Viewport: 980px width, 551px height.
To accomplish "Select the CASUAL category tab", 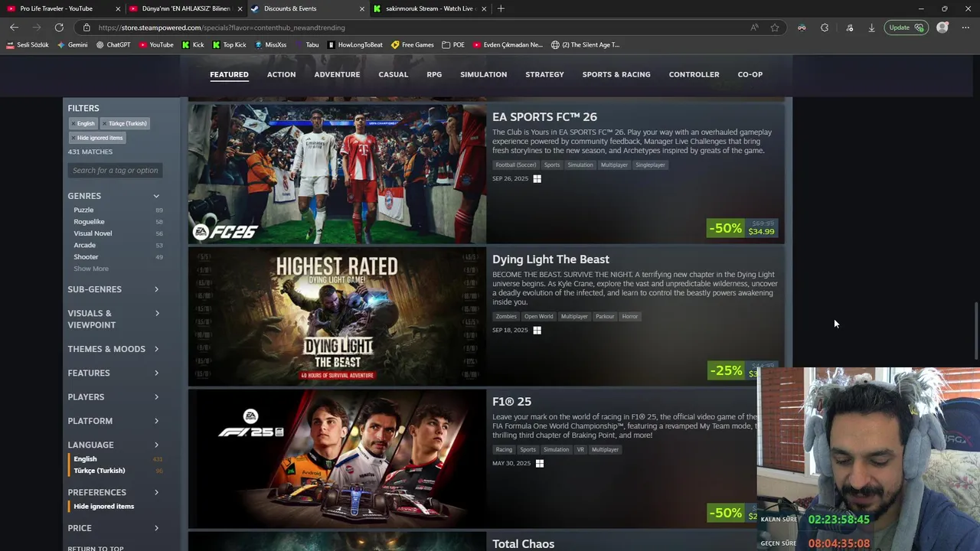I will (x=393, y=74).
